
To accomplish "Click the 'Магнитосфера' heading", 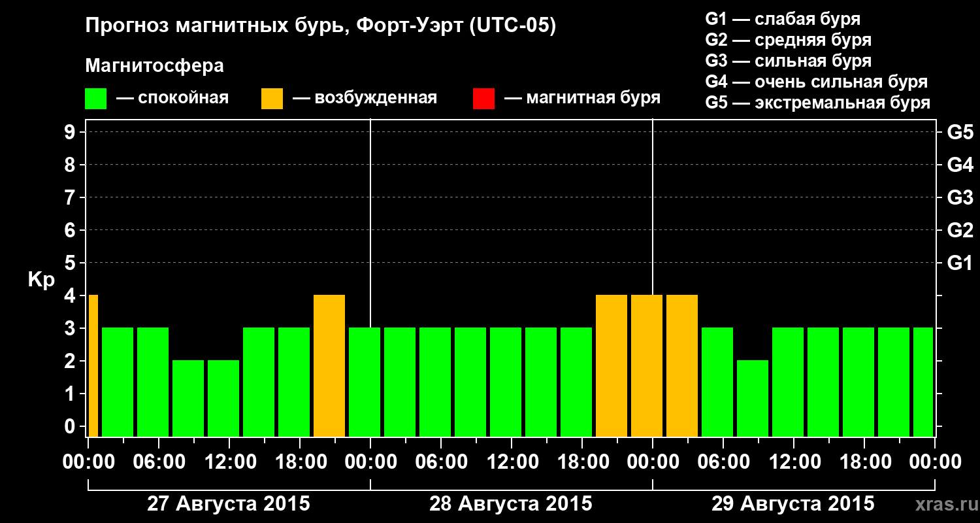I will (155, 66).
